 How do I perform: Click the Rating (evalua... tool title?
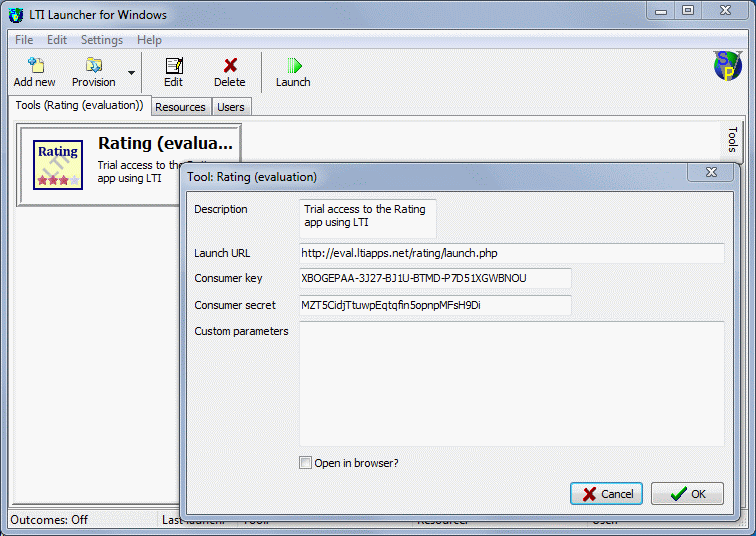[x=165, y=143]
